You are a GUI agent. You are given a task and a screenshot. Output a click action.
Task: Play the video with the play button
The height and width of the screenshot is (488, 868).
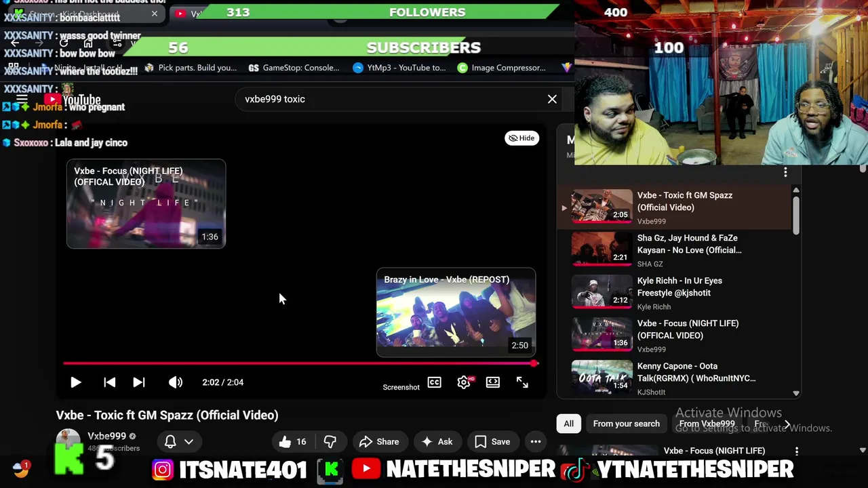(x=75, y=382)
